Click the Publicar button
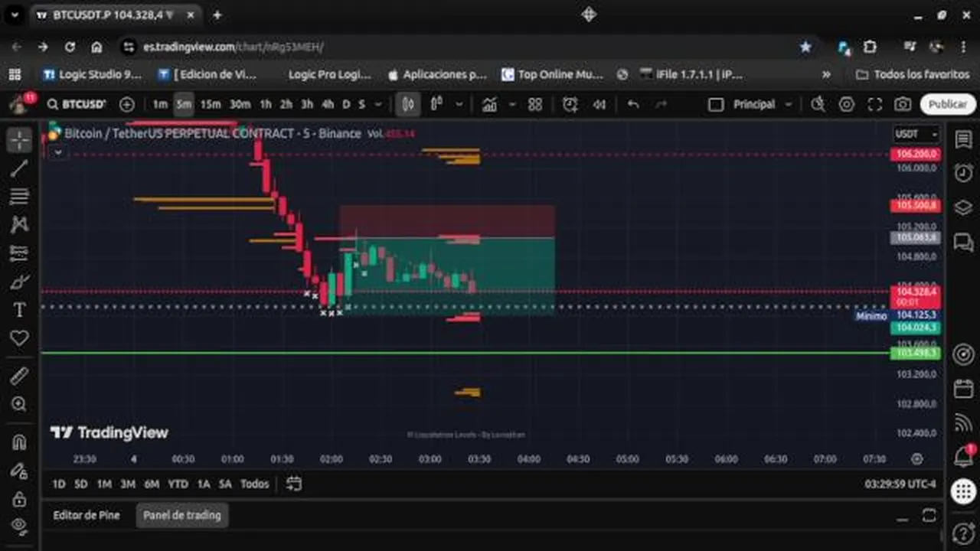Viewport: 980px width, 551px height. 948,104
